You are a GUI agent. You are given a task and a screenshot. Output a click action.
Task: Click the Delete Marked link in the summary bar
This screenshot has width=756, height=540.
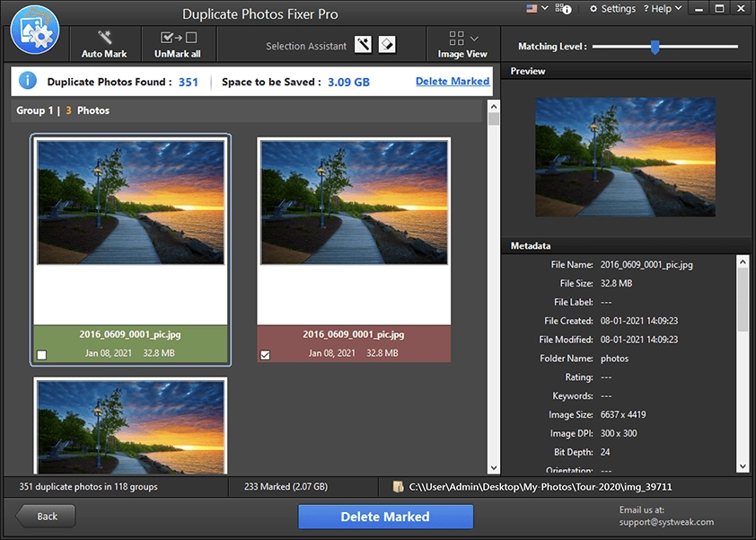[x=452, y=81]
